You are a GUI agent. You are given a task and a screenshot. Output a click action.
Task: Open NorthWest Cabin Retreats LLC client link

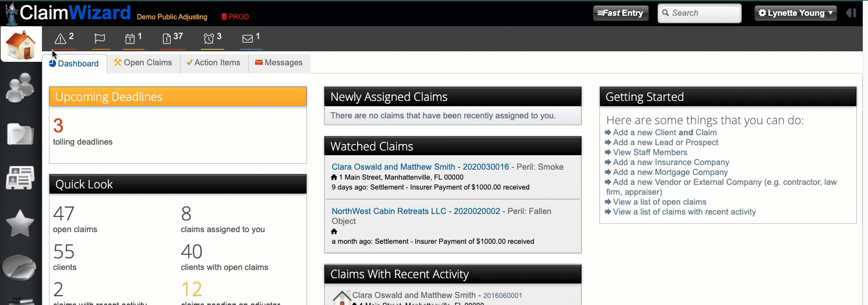pyautogui.click(x=389, y=211)
